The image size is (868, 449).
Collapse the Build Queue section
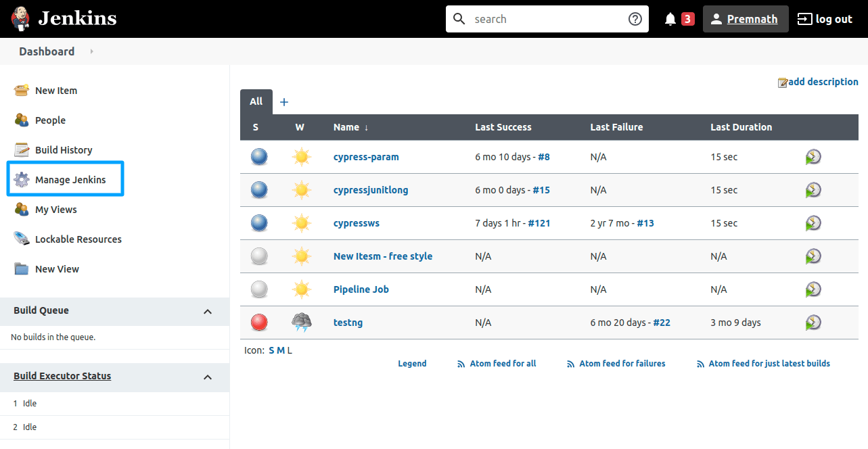208,312
